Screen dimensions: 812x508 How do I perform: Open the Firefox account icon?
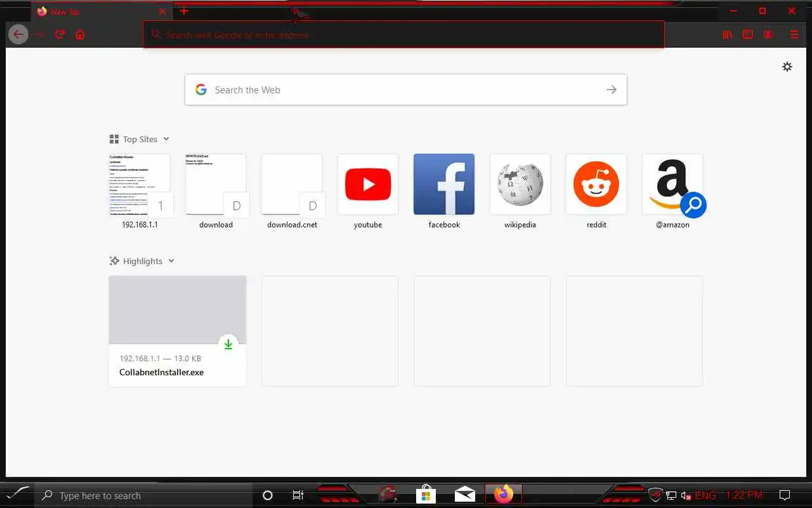768,34
